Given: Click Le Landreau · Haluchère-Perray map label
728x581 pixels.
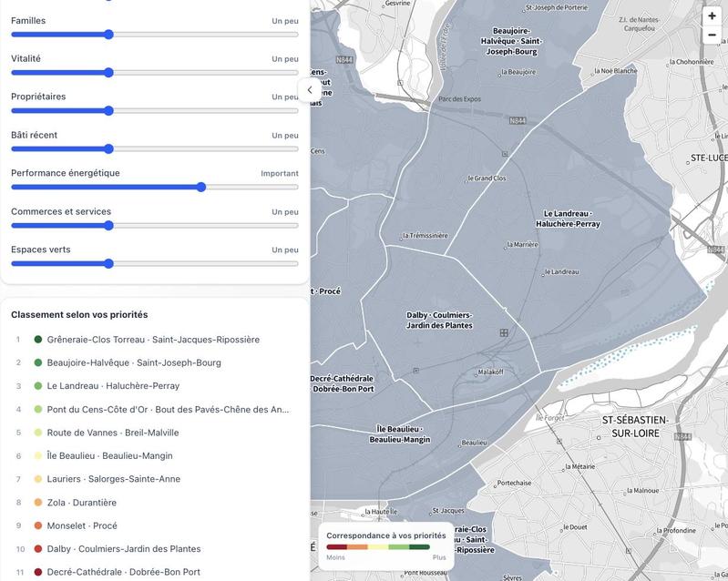Looking at the screenshot, I should tap(568, 219).
